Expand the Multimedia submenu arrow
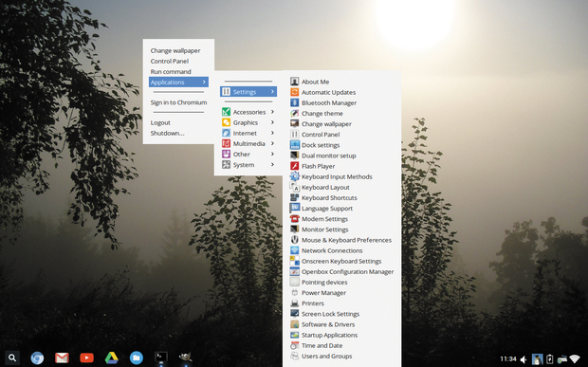588x367 pixels. (x=272, y=143)
